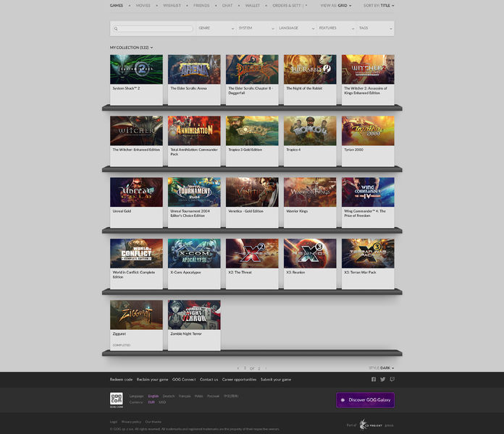Image resolution: width=504 pixels, height=434 pixels.
Task: Switch to the Movies tab
Action: click(143, 6)
